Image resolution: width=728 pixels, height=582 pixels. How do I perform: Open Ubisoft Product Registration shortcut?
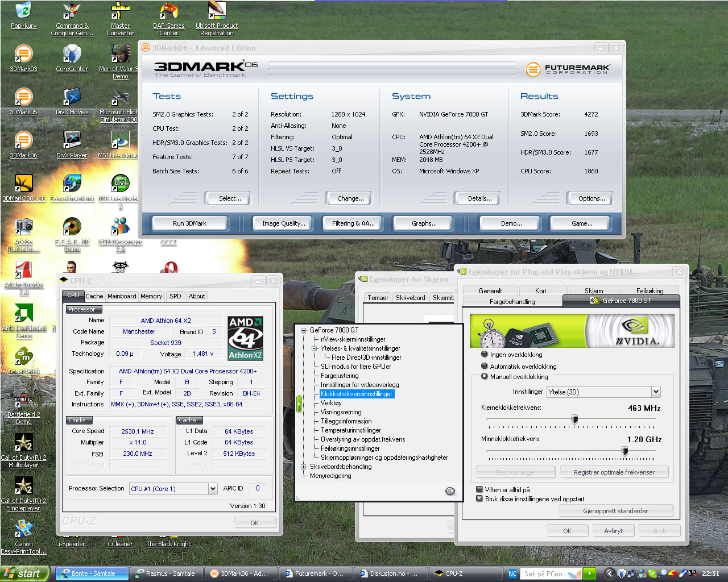[x=217, y=19]
